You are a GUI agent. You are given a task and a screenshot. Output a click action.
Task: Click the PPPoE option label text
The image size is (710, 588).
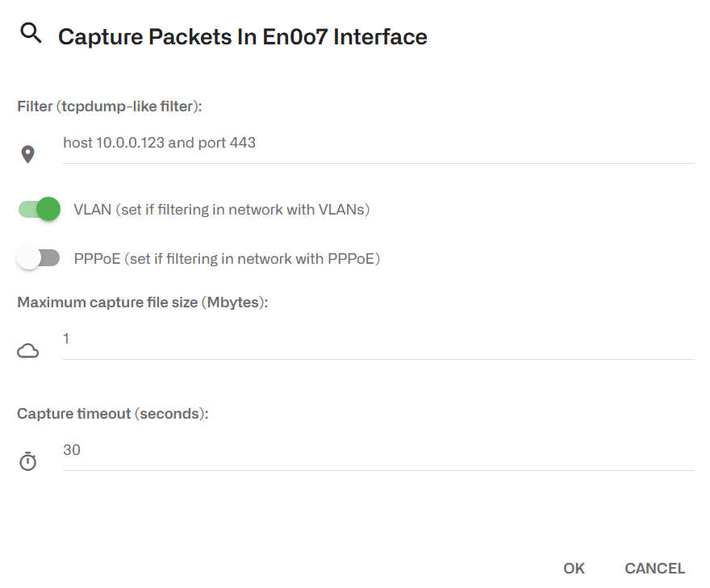(226, 259)
